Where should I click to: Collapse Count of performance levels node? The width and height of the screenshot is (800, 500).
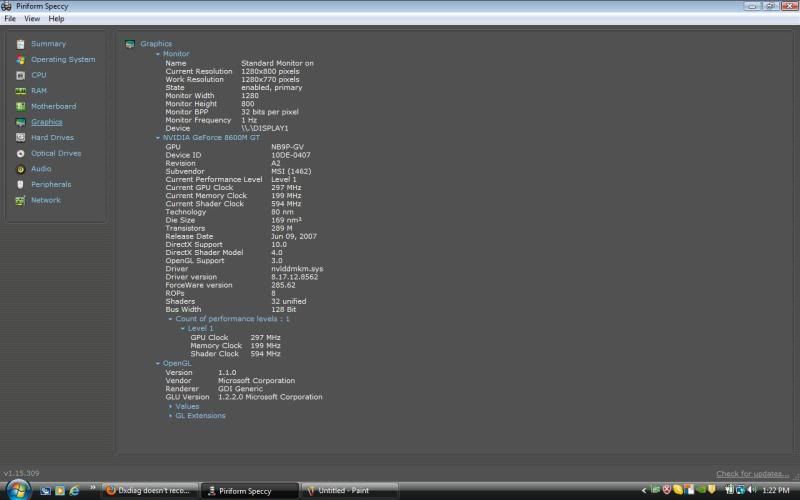170,319
